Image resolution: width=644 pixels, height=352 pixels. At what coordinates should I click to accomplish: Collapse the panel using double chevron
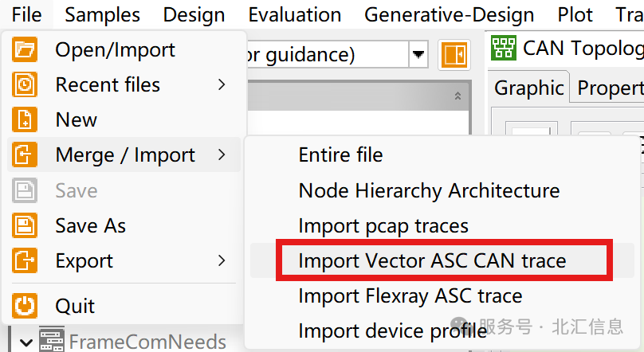click(x=457, y=96)
